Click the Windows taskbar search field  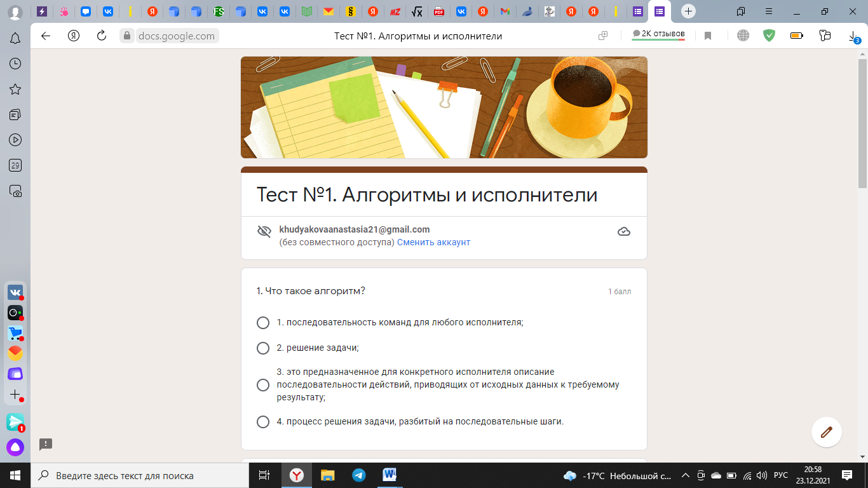pos(140,475)
